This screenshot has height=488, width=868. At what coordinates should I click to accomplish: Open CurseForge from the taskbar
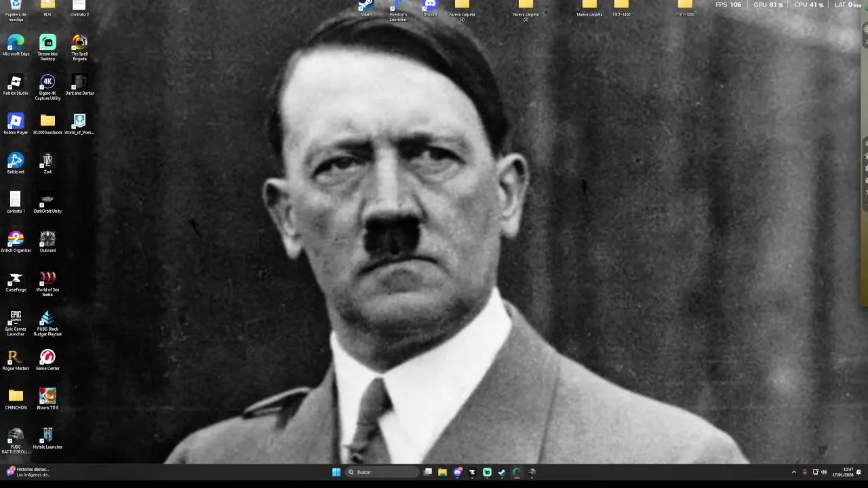(x=473, y=472)
